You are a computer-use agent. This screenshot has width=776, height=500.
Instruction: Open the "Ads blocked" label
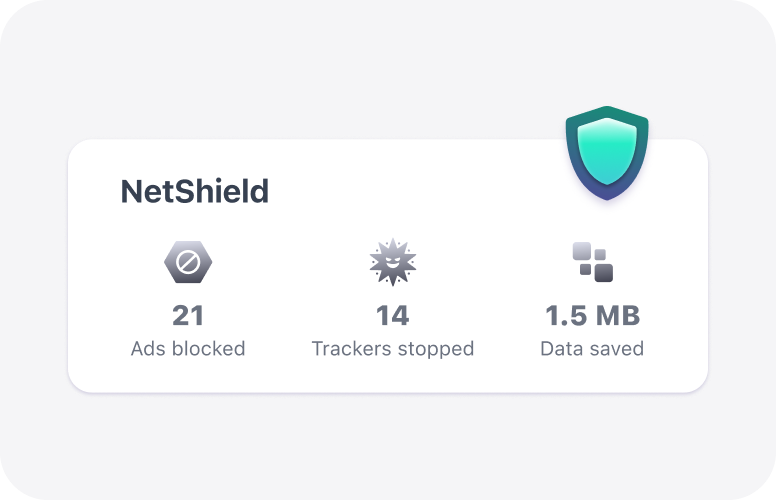point(188,349)
